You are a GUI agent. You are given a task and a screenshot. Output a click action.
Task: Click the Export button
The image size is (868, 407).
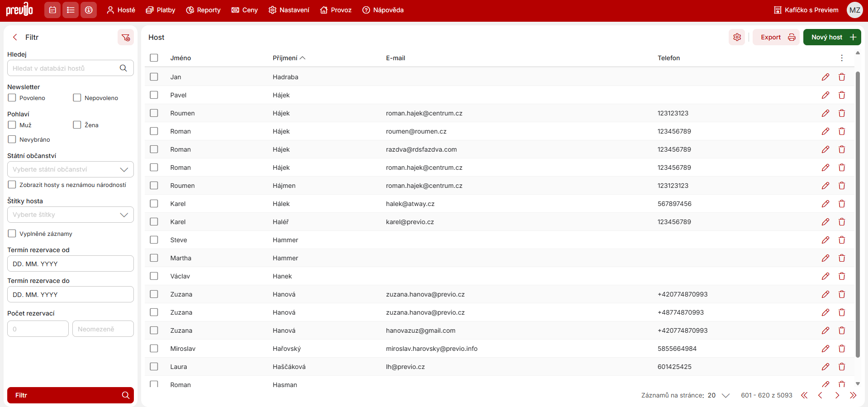tap(776, 37)
